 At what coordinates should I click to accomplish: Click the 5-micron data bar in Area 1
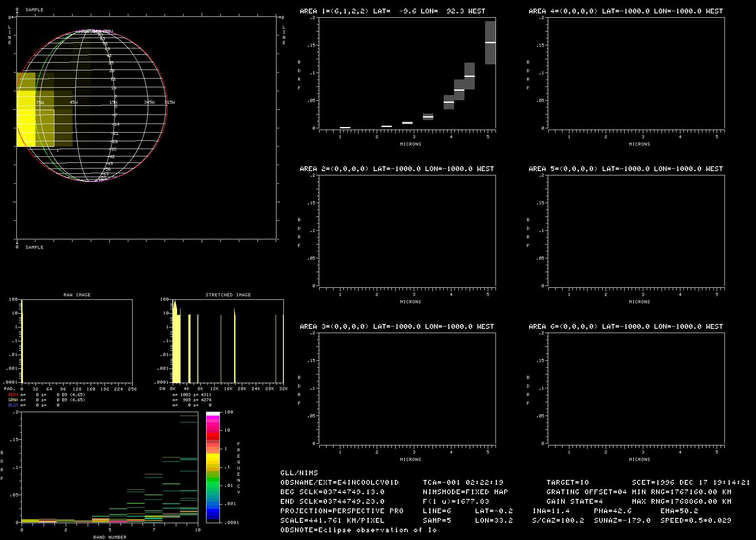[490, 43]
